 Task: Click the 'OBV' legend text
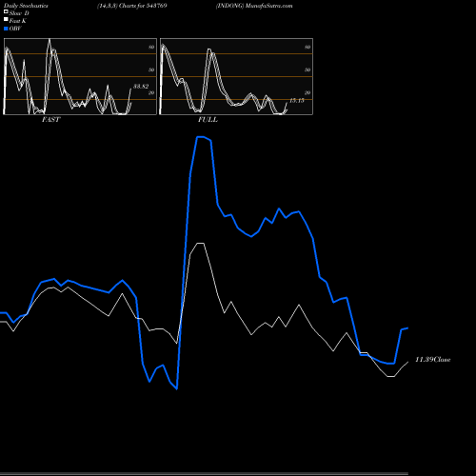coord(15,29)
